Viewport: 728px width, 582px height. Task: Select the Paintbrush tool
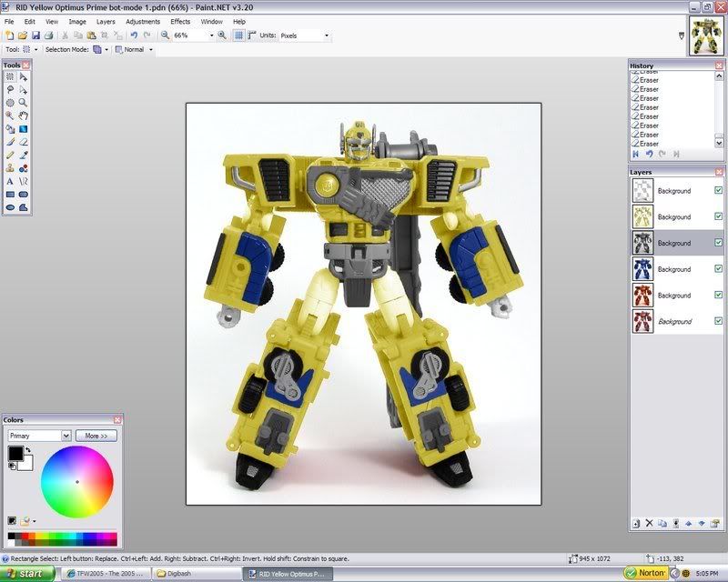[10, 142]
